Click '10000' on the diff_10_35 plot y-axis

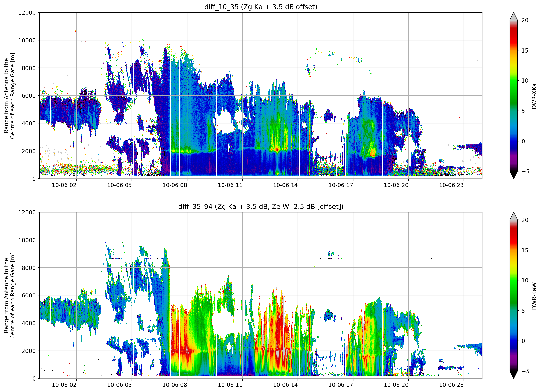pos(27,40)
